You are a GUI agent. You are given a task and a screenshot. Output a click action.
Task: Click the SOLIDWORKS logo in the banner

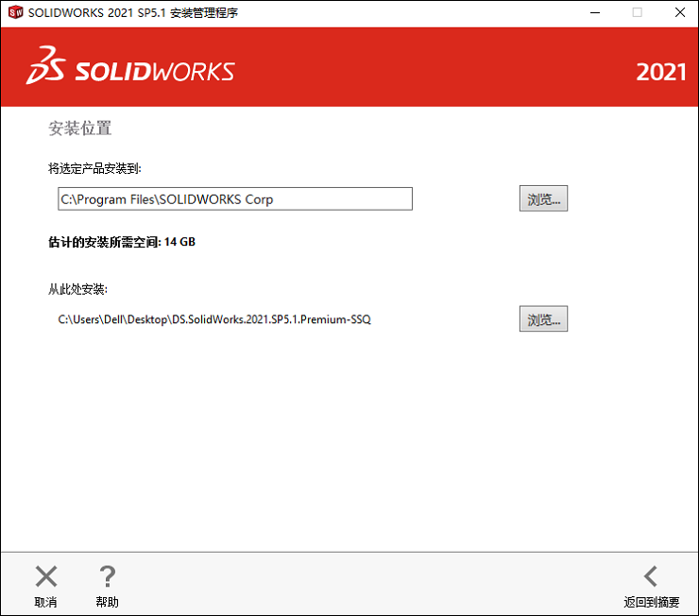(x=130, y=65)
